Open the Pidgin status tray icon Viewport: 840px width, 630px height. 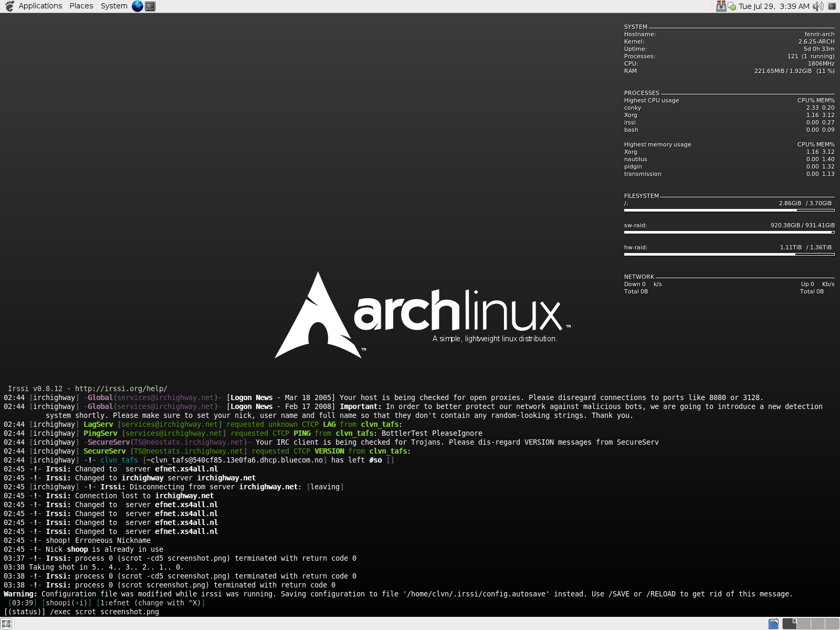click(732, 7)
